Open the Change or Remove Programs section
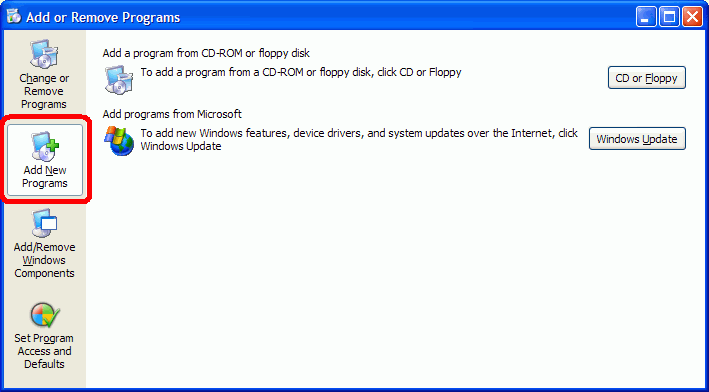The width and height of the screenshot is (709, 392). pyautogui.click(x=44, y=74)
